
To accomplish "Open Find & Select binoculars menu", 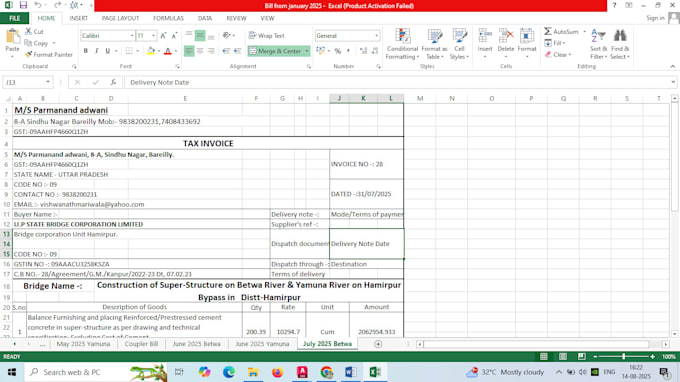I will [620, 44].
